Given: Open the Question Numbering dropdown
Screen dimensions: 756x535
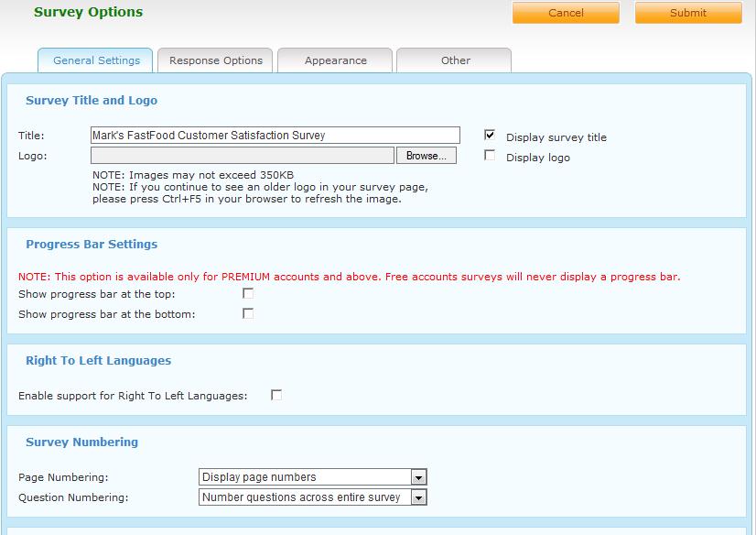Looking at the screenshot, I should 313,497.
